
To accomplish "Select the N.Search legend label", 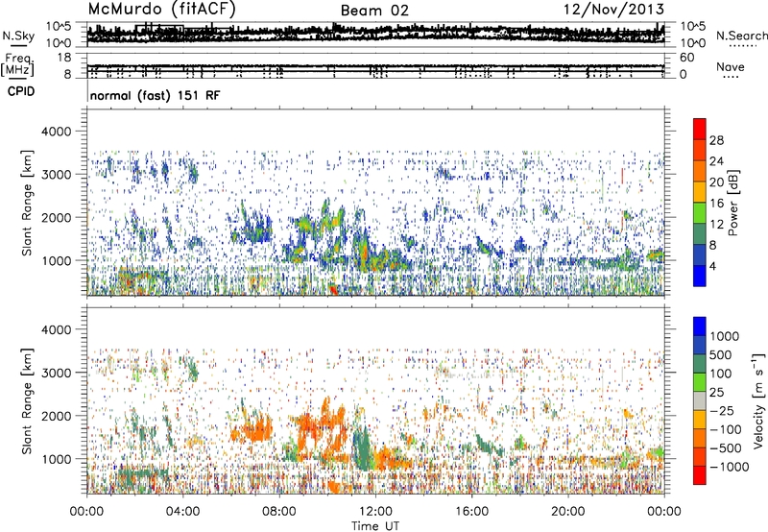I will pos(741,36).
